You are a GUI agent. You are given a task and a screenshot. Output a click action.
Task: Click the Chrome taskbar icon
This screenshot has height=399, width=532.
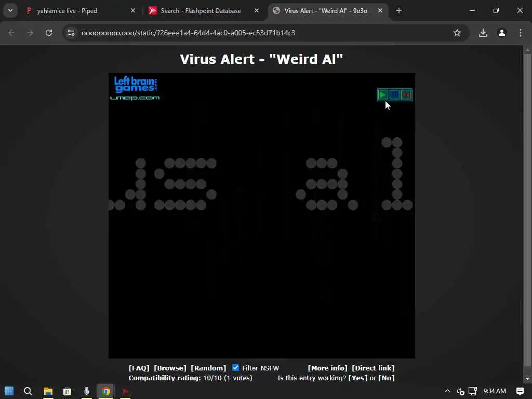[106, 391]
